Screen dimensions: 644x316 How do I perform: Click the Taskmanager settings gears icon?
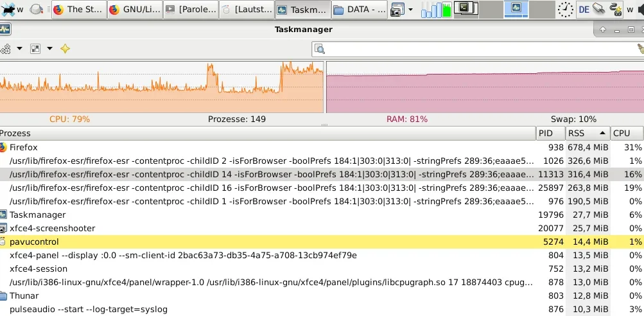[5, 49]
